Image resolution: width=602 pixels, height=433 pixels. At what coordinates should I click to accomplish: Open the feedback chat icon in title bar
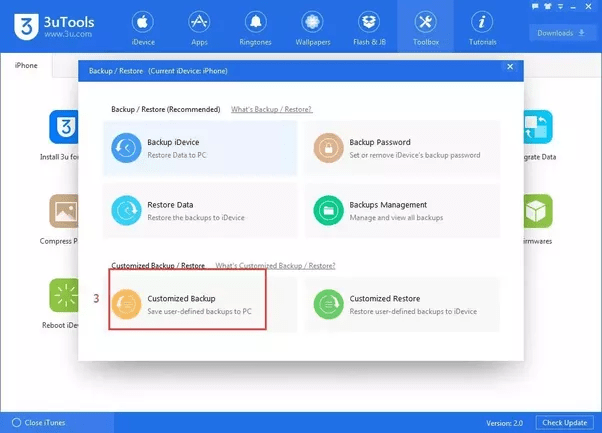click(x=535, y=7)
